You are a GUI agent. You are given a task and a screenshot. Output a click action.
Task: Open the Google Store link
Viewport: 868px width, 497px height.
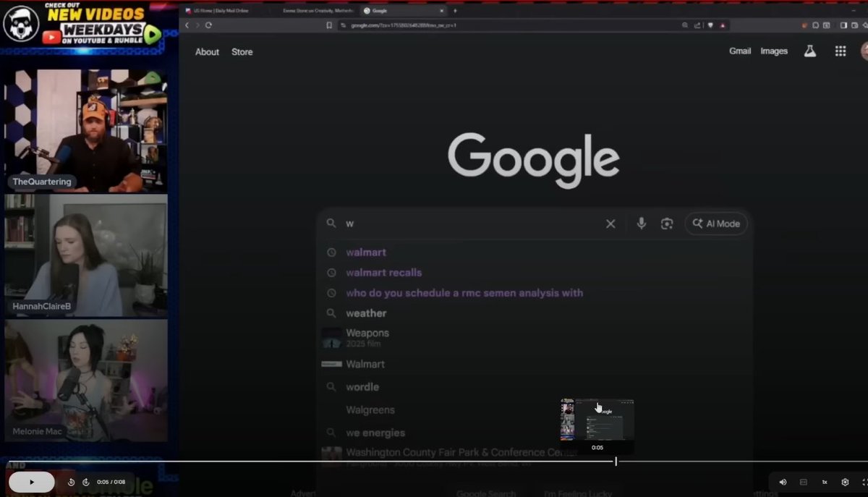pos(242,52)
